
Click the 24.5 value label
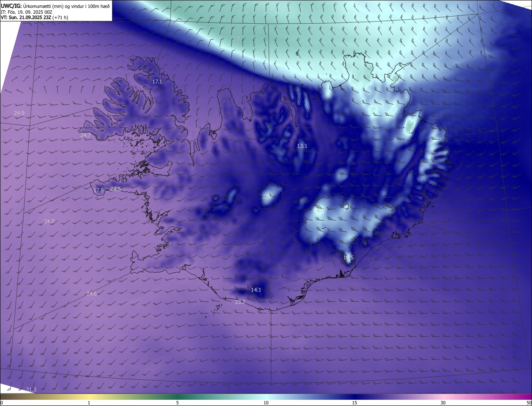click(x=116, y=189)
